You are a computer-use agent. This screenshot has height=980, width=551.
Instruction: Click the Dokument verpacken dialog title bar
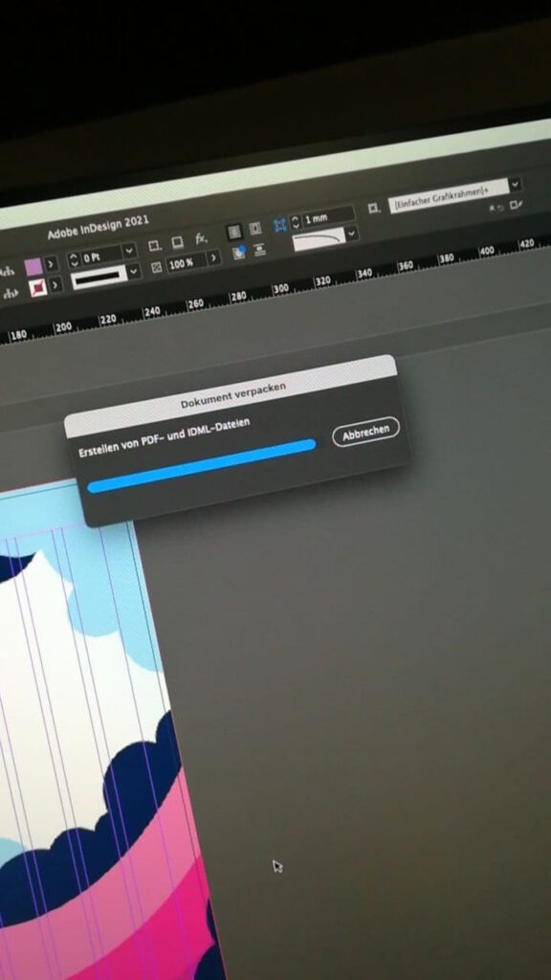click(231, 395)
